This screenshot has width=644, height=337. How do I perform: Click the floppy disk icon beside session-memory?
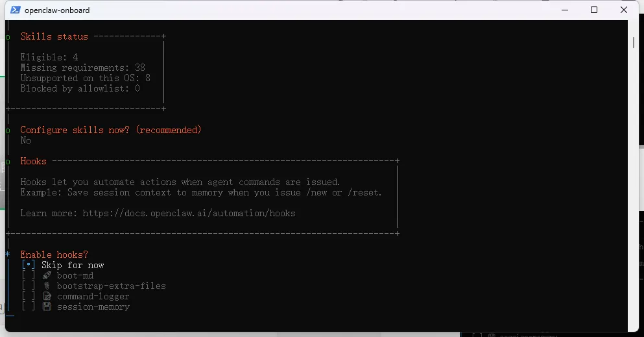[x=47, y=306]
